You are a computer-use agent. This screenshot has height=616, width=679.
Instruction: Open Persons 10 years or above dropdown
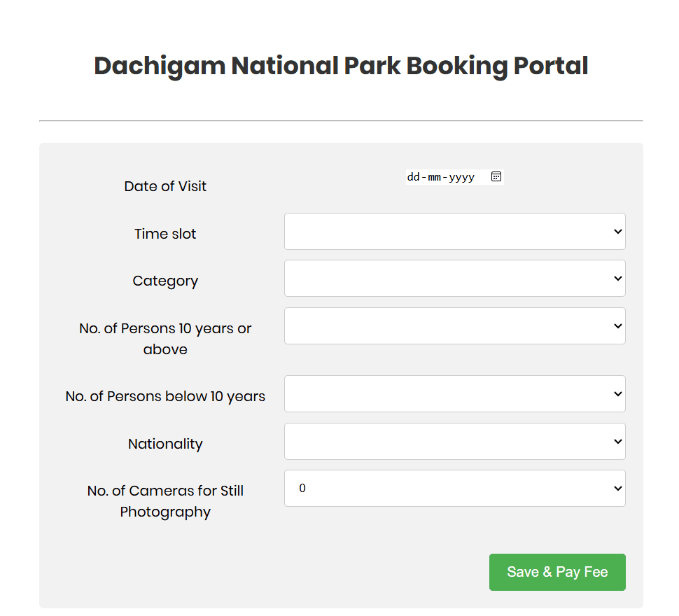[x=454, y=326]
